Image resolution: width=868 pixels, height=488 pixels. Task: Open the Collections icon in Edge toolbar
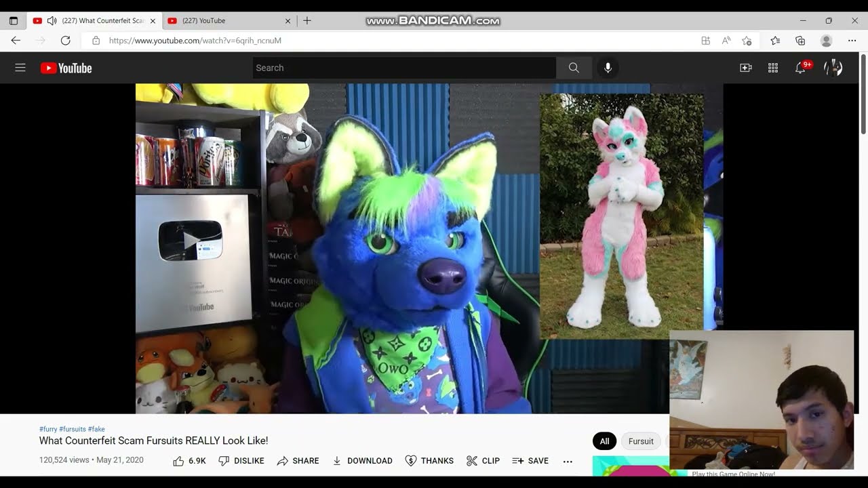(x=800, y=41)
